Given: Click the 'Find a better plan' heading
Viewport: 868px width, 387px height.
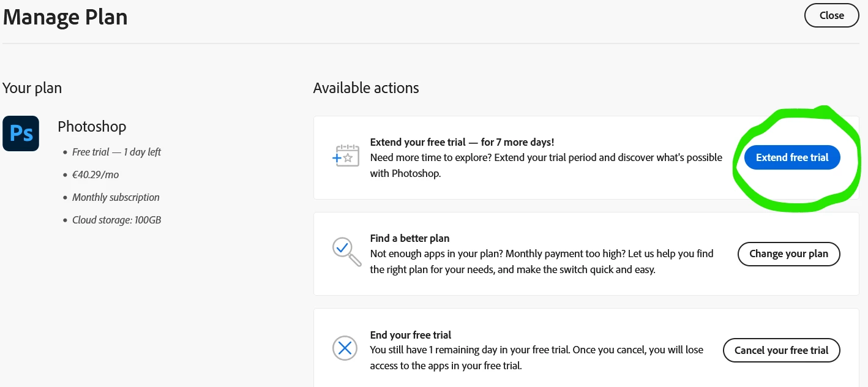Looking at the screenshot, I should 410,238.
